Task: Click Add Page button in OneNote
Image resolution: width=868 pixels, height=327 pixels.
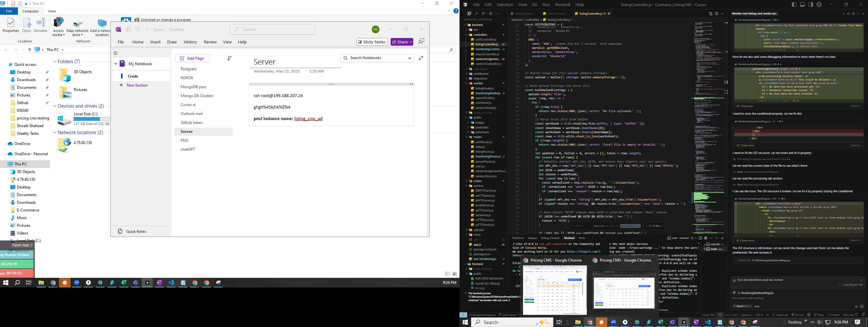Action: click(x=192, y=58)
